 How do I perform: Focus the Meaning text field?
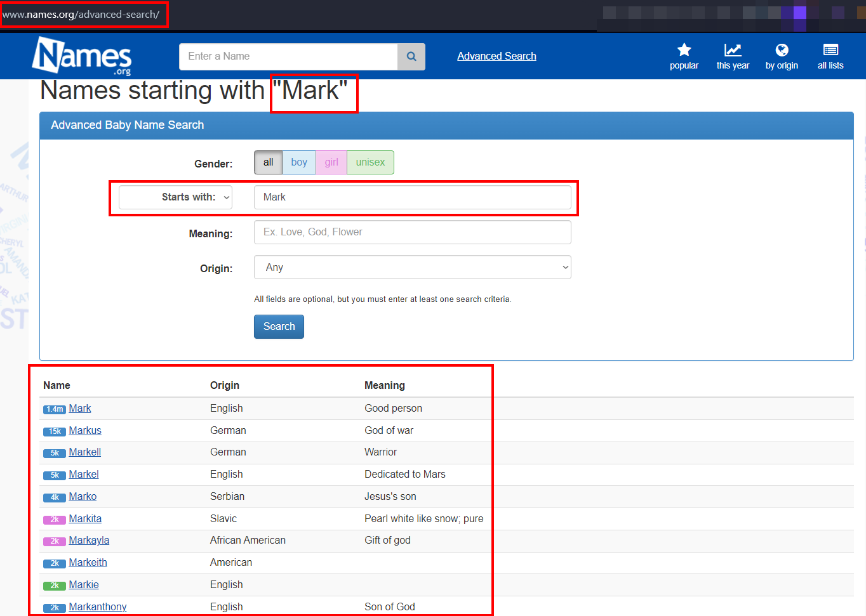coord(412,232)
